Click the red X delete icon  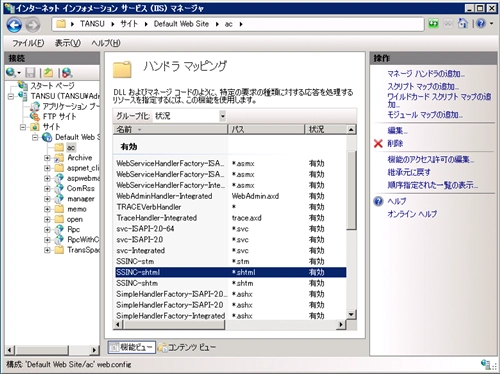378,144
